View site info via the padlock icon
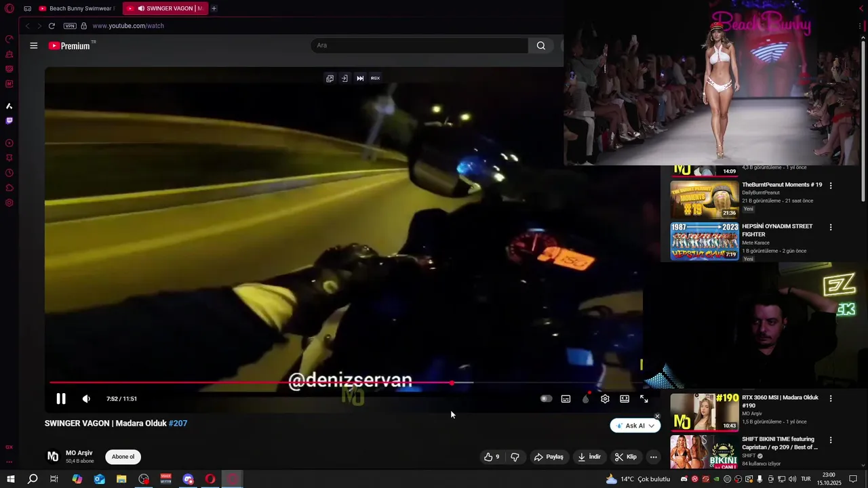 pos(84,26)
